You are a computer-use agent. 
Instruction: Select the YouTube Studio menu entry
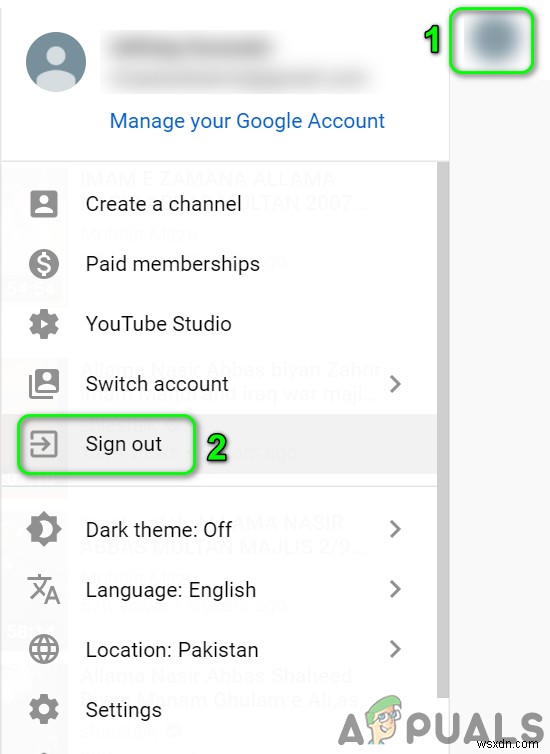[219, 324]
